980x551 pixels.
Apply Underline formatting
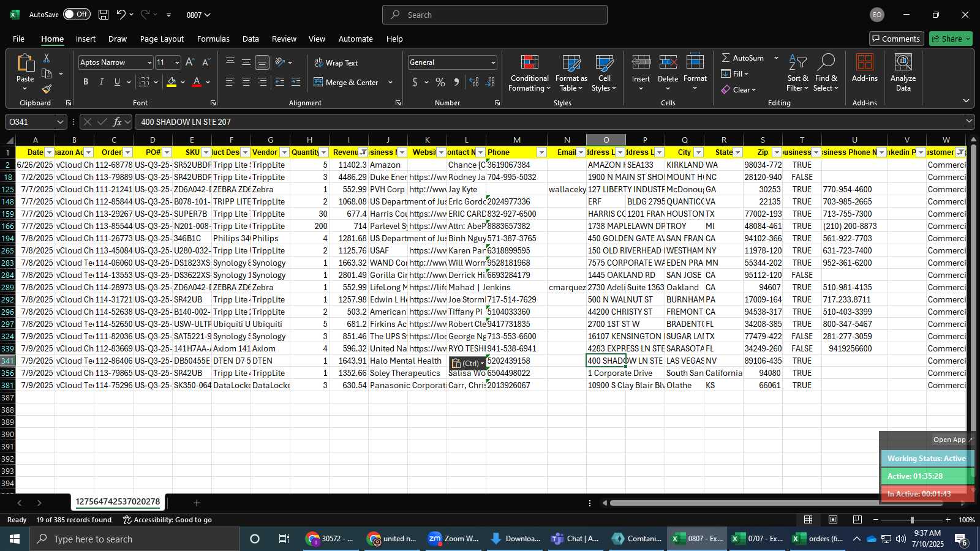[117, 82]
